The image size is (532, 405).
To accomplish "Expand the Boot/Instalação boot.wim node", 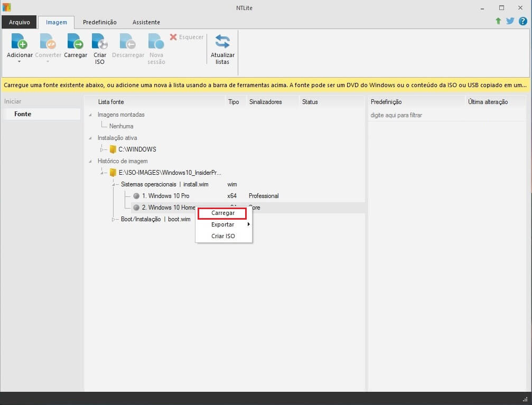I will (x=113, y=219).
